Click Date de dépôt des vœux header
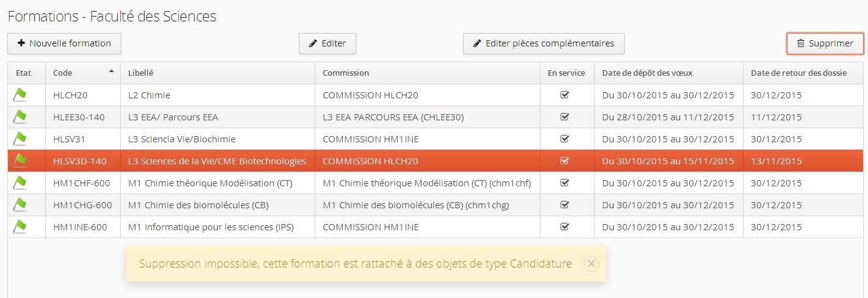Viewport: 868px width, 298px height. point(647,73)
